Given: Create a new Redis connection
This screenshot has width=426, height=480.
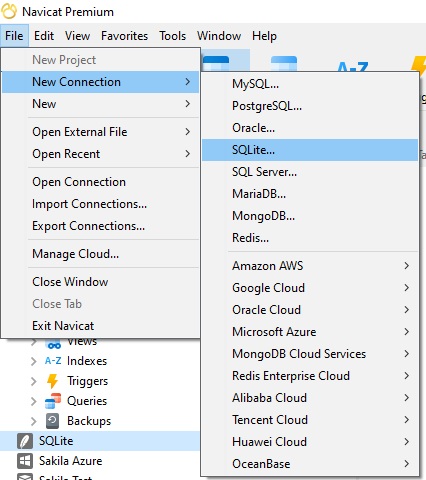Looking at the screenshot, I should [310, 238].
